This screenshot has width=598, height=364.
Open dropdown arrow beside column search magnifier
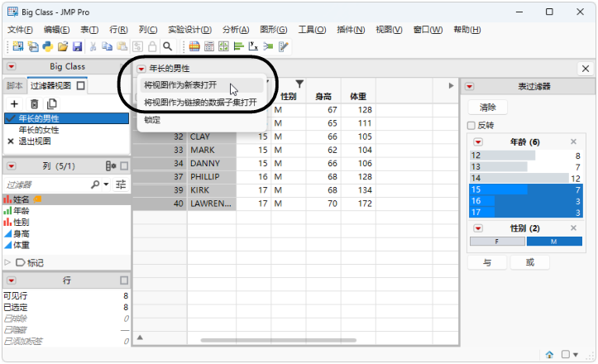106,184
